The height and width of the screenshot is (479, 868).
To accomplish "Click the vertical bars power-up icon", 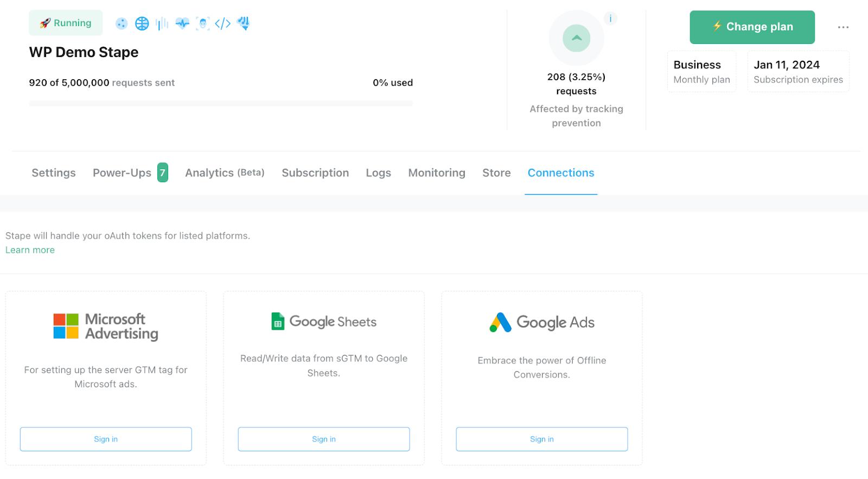I will coord(162,23).
